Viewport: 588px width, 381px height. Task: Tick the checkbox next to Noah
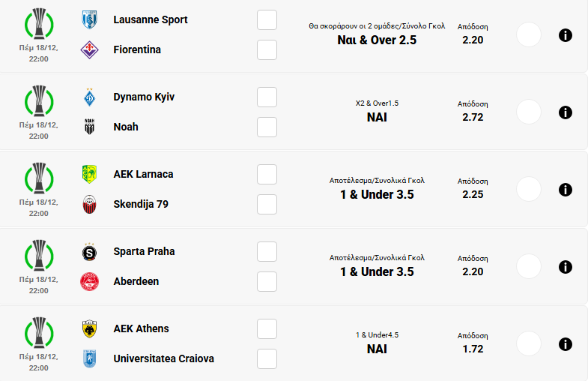pos(267,127)
